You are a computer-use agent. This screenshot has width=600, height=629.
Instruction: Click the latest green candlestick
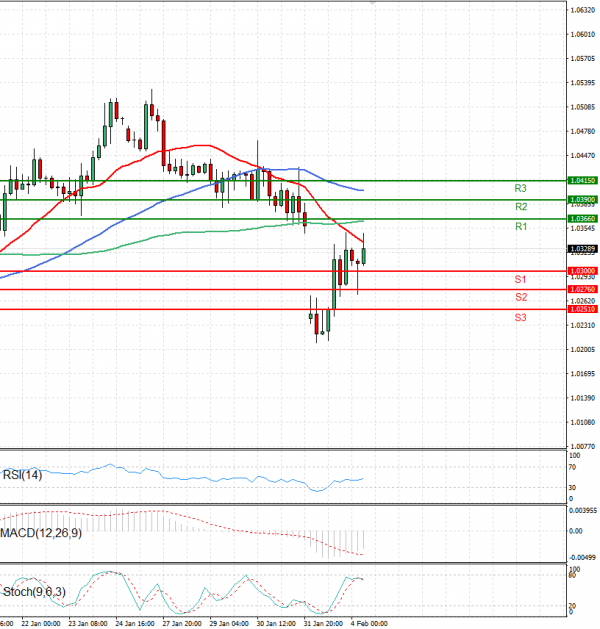tap(364, 256)
